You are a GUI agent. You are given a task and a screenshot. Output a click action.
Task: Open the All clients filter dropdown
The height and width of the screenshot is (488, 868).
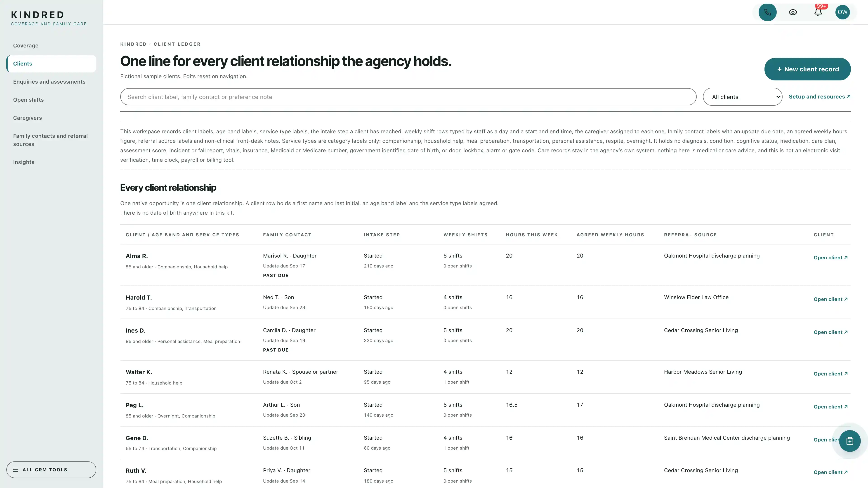click(742, 97)
